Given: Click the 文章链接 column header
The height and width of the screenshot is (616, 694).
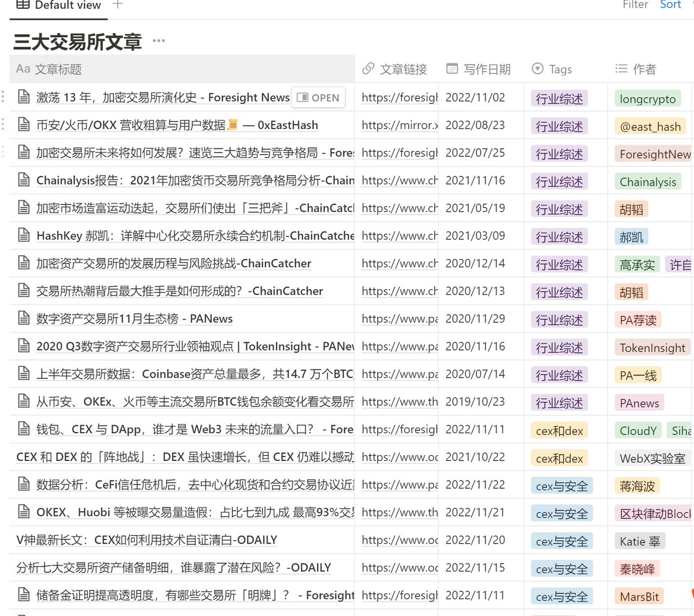Looking at the screenshot, I should pos(397,69).
